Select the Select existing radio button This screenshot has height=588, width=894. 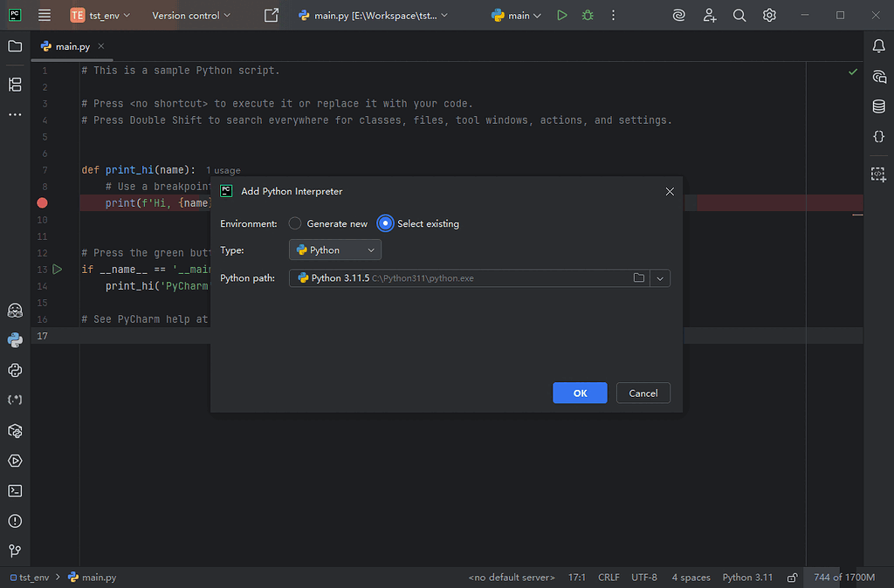[x=385, y=223]
